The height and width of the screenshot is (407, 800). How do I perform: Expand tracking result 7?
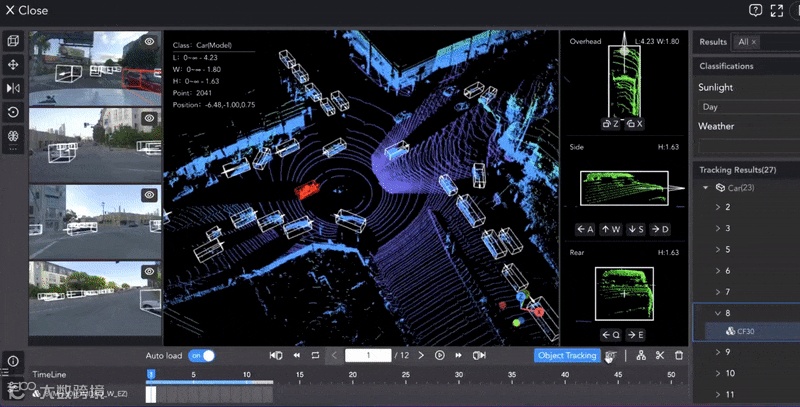(718, 292)
